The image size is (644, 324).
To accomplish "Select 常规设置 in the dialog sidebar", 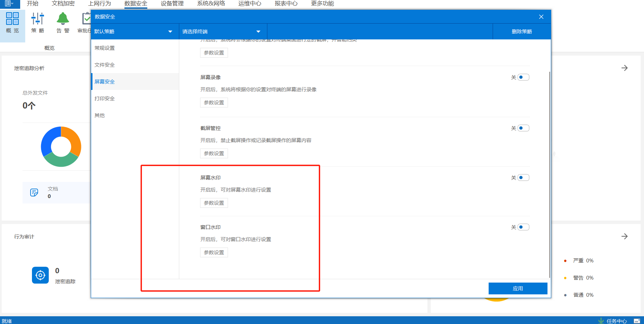I will [135, 48].
